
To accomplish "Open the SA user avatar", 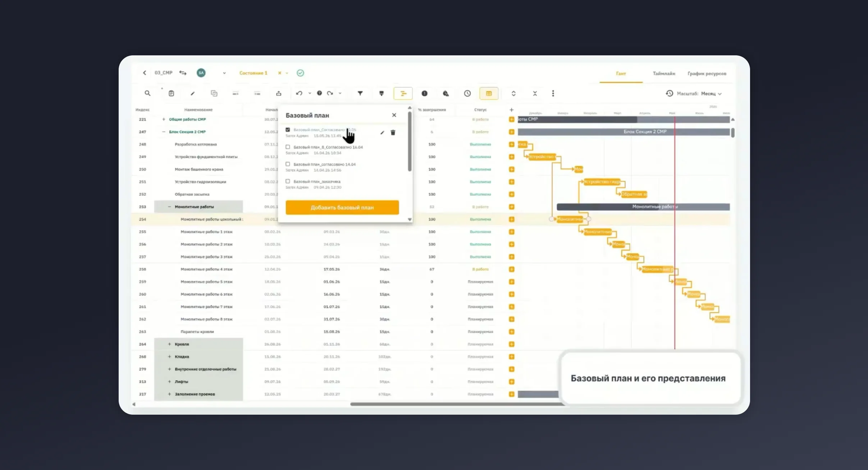I will 201,73.
